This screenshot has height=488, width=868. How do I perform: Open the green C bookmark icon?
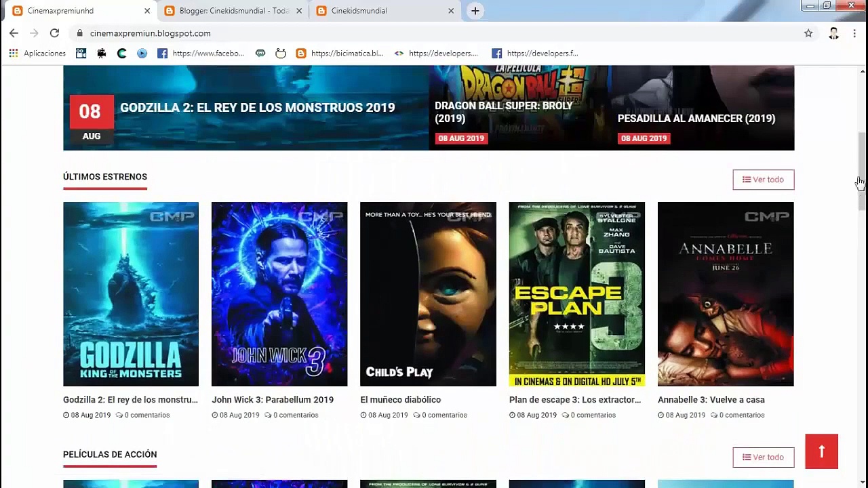point(122,54)
